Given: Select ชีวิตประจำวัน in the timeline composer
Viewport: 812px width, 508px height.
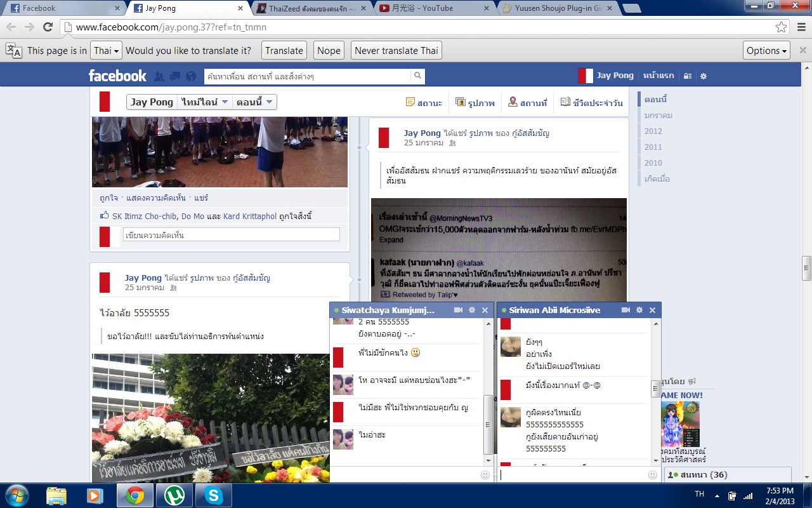Looking at the screenshot, I should tap(592, 103).
